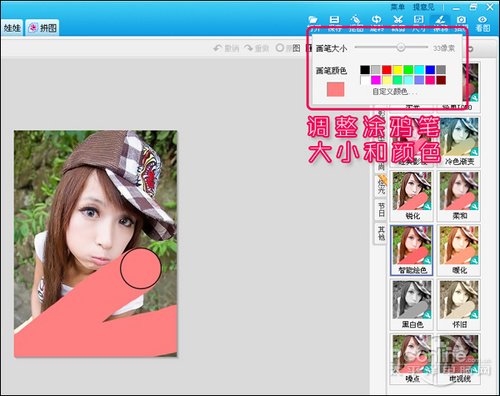Open the 其他 other effects side tab
Screen dimensions: 500x396
tap(381, 233)
